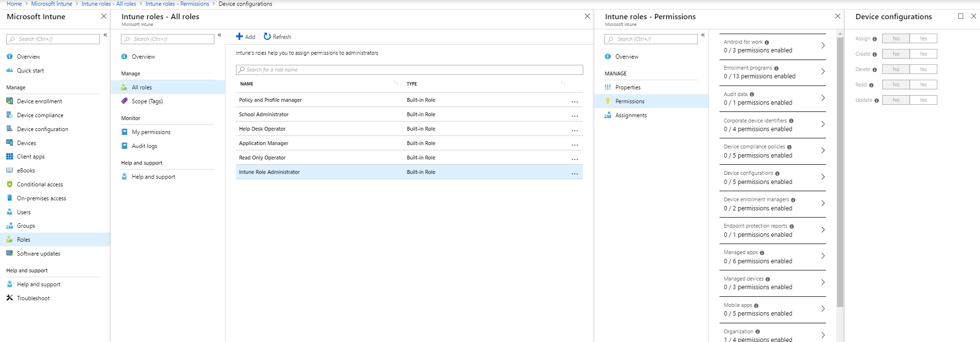Expand Managed apps permissions chevron
Screen dimensions: 980x342
pyautogui.click(x=823, y=256)
